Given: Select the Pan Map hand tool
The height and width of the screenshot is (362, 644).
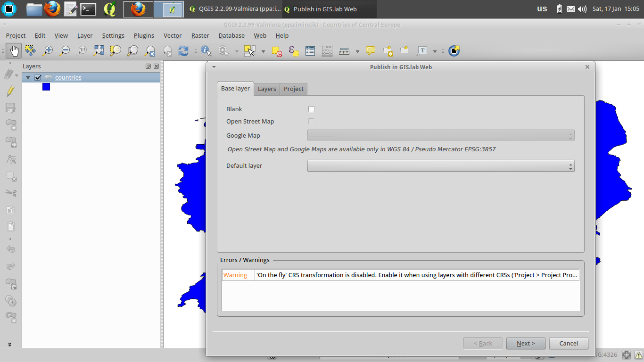Looking at the screenshot, I should (x=14, y=50).
